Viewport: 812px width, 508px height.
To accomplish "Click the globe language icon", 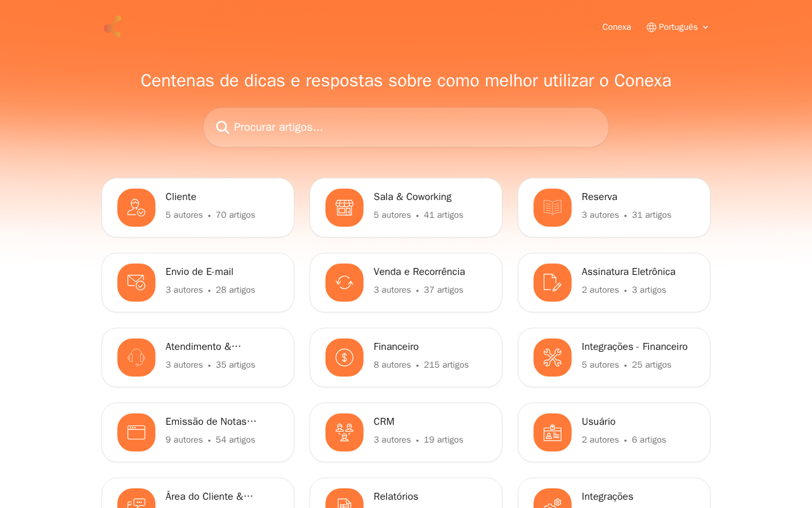I will 652,27.
